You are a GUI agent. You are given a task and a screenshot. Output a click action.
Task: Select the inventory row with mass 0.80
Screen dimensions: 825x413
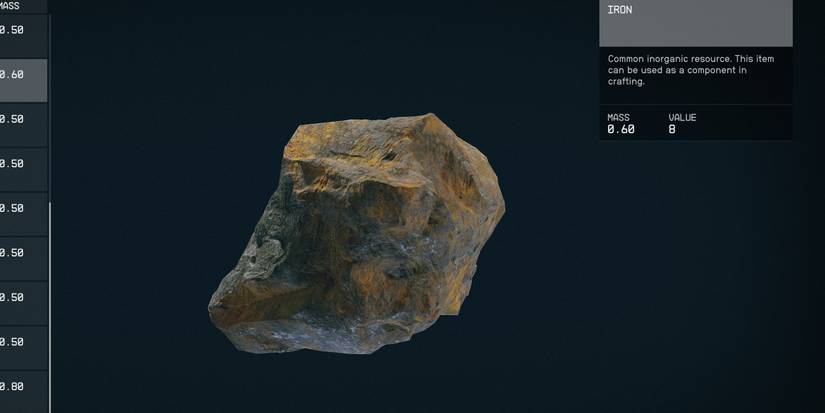coord(23,391)
